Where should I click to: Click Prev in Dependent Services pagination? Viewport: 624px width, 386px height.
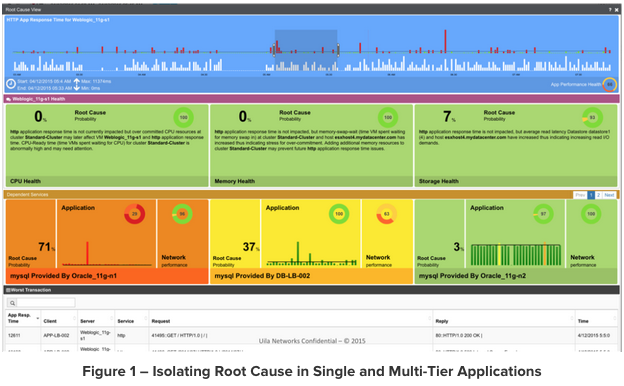point(580,195)
